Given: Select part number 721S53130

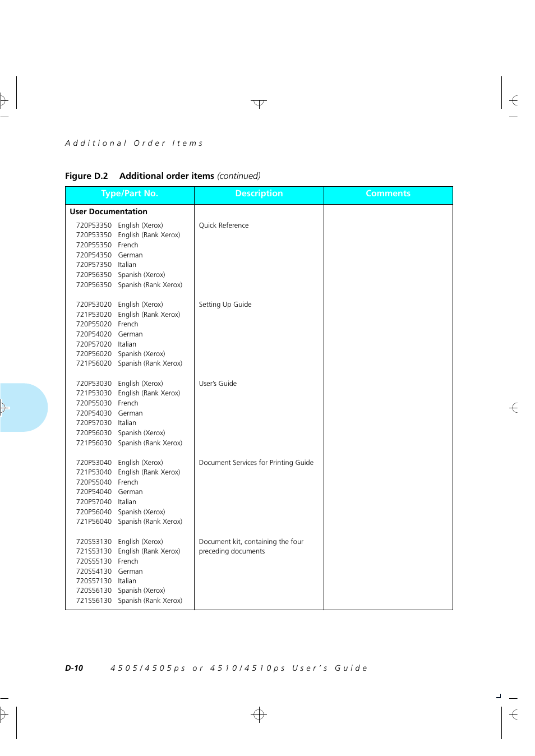Looking at the screenshot, I should pos(94,551).
